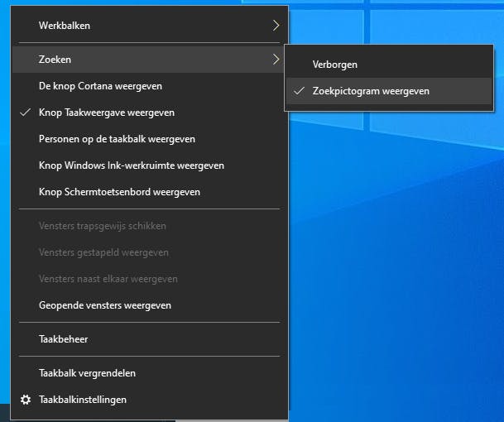The height and width of the screenshot is (422, 504).
Task: Expand the Werkbalken chevron arrow
Action: [276, 26]
